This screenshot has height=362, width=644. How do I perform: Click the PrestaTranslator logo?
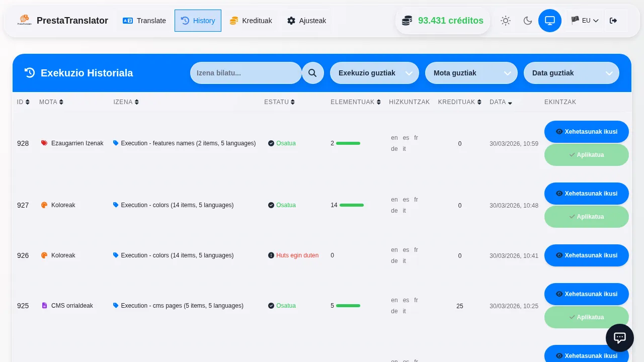pos(24,21)
